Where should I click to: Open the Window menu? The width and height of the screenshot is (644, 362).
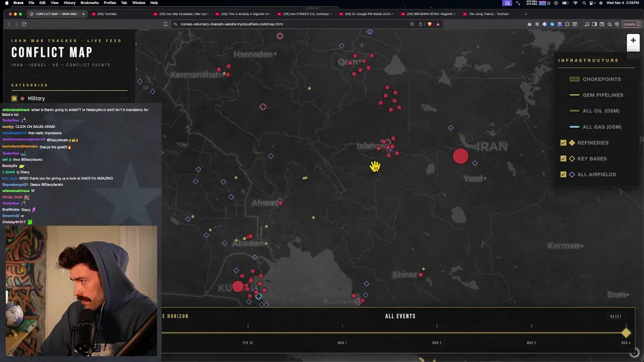(139, 3)
